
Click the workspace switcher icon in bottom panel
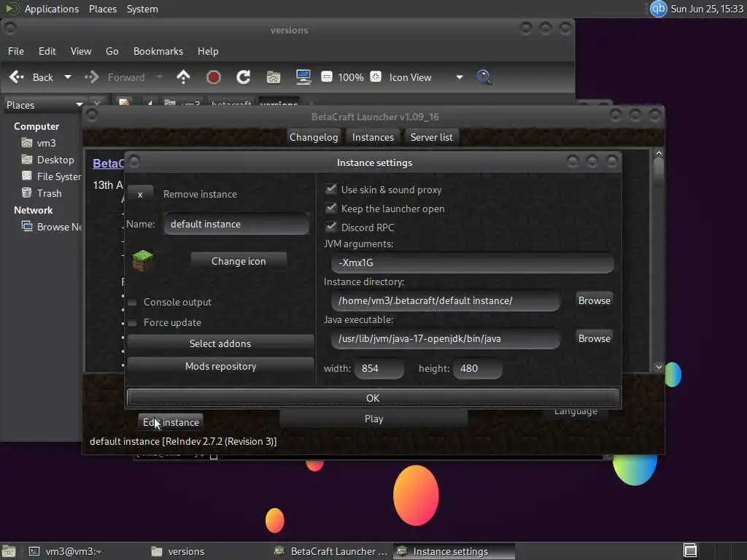(690, 551)
